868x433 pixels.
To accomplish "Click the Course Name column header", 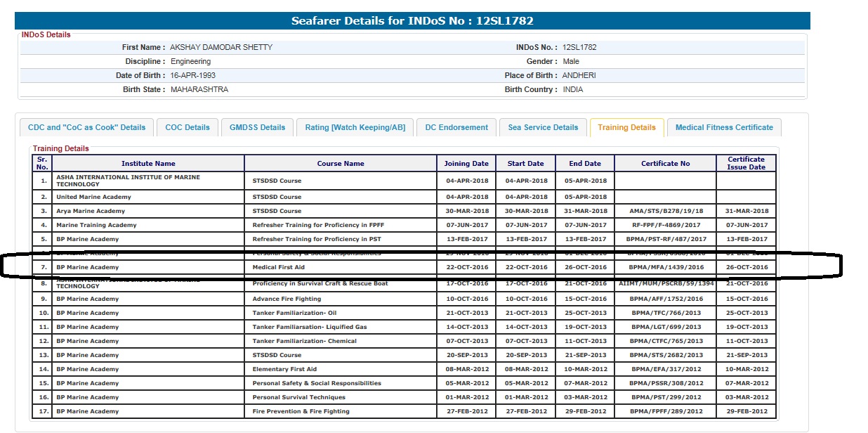I will click(341, 164).
